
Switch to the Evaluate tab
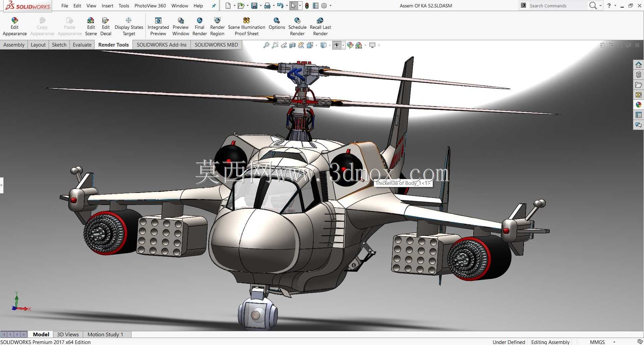click(x=82, y=45)
